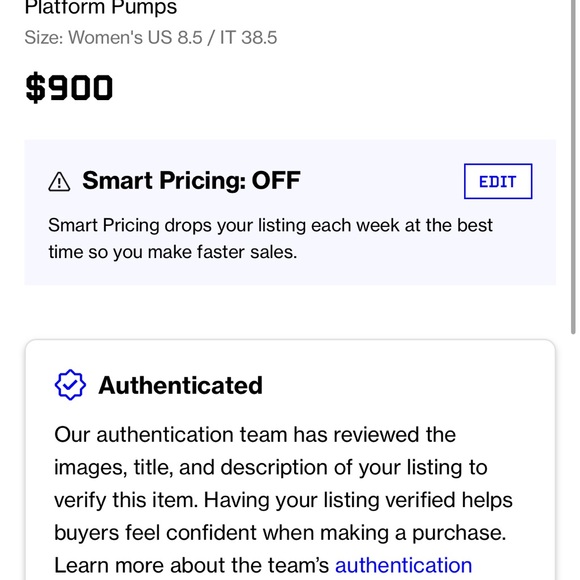Screen dimensions: 580x580
Task: Click the words 'Learn more about the team's'
Action: tap(192, 565)
